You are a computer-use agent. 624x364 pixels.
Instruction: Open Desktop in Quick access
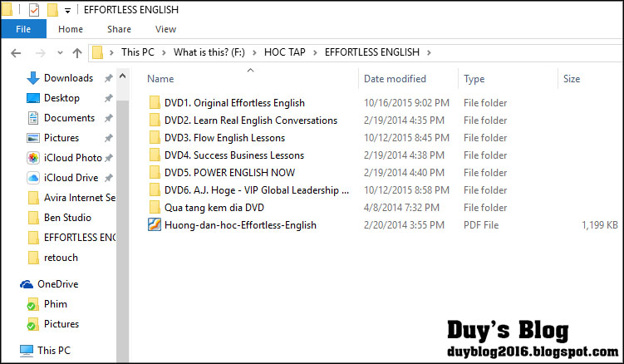point(61,98)
